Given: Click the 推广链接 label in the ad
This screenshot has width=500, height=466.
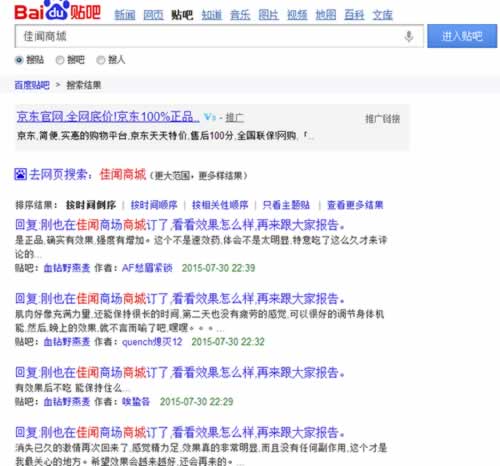Looking at the screenshot, I should tap(382, 119).
